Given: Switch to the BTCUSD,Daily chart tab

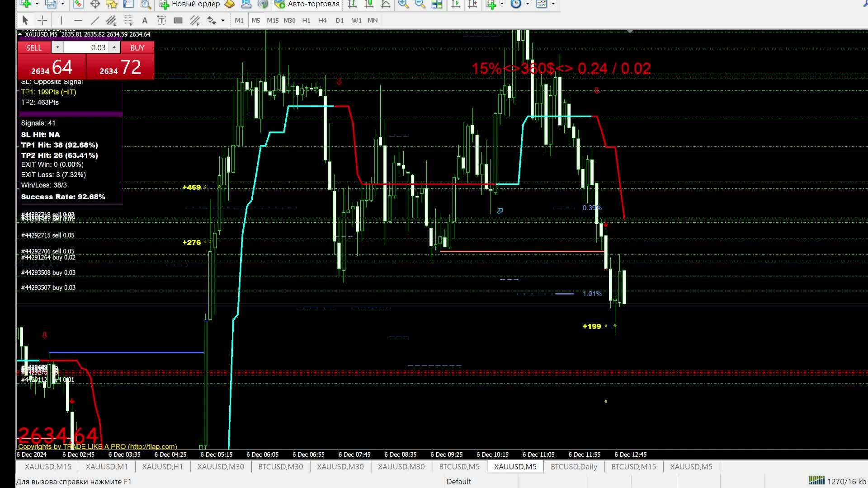Looking at the screenshot, I should pos(573,467).
